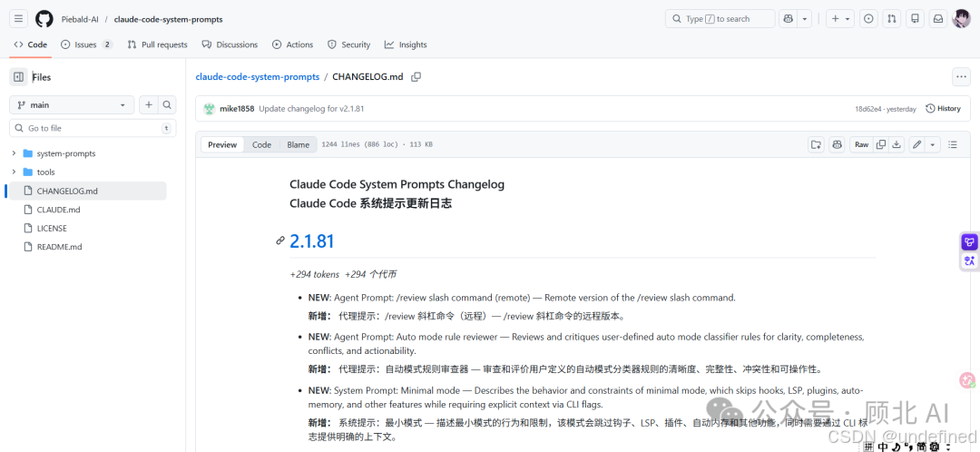980x452 pixels.
Task: Switch to the Discussions tab
Action: (x=230, y=44)
